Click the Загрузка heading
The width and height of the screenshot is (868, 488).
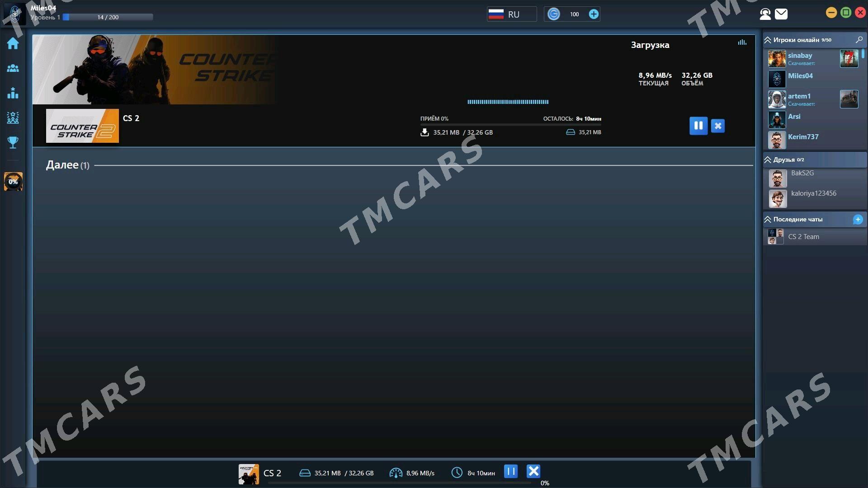pos(650,45)
